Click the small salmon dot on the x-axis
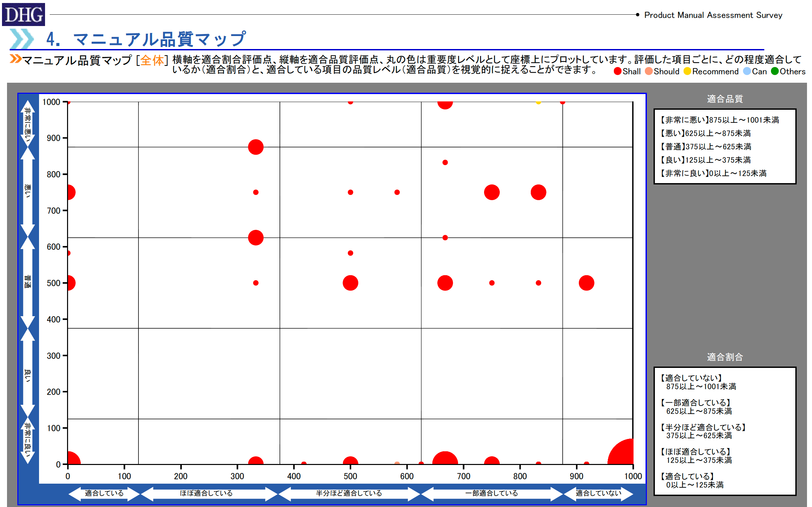The width and height of the screenshot is (812, 507). coord(397,463)
